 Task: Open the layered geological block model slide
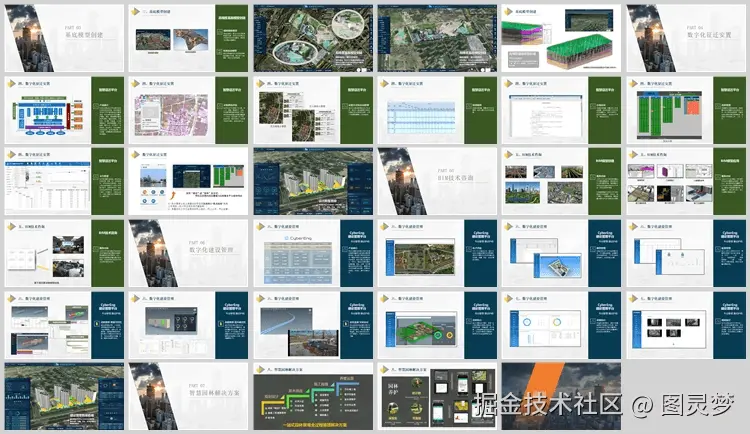(x=562, y=38)
